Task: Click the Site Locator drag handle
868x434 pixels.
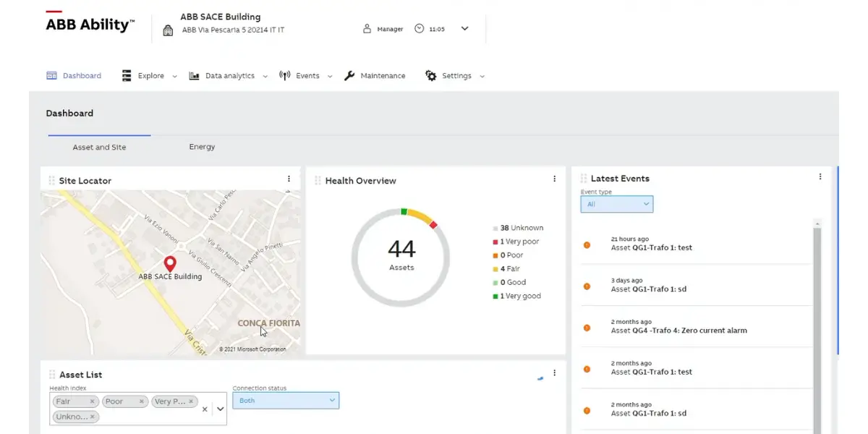Action: (51, 180)
